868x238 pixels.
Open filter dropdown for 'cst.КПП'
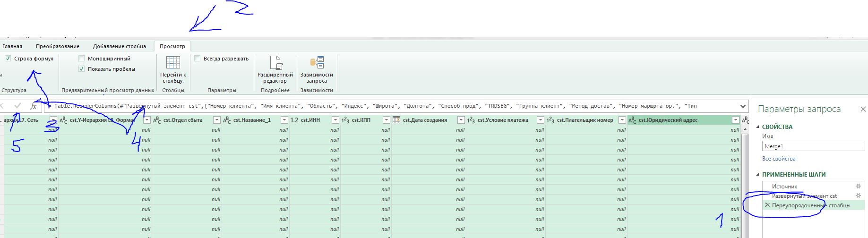pos(386,120)
